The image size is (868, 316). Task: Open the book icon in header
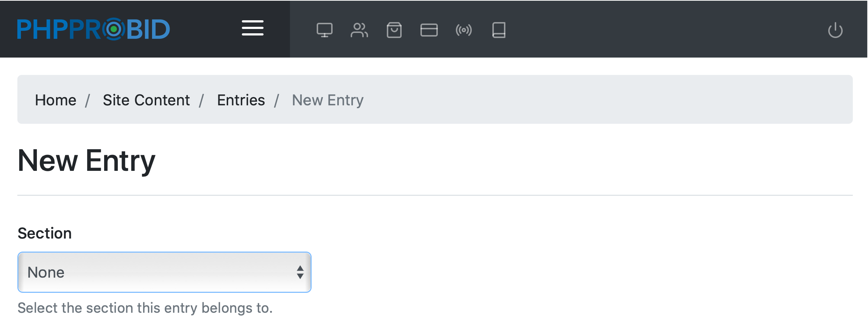point(499,30)
